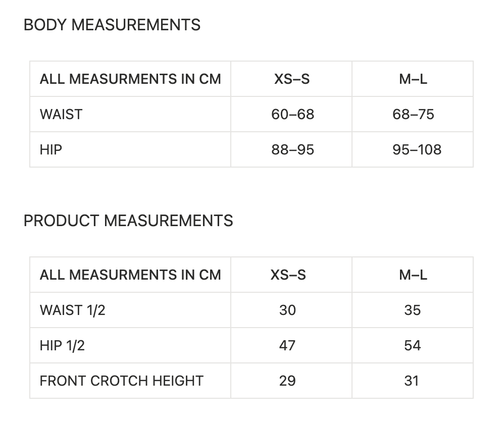Click the XS–S header in product table
The image size is (504, 422).
288,275
